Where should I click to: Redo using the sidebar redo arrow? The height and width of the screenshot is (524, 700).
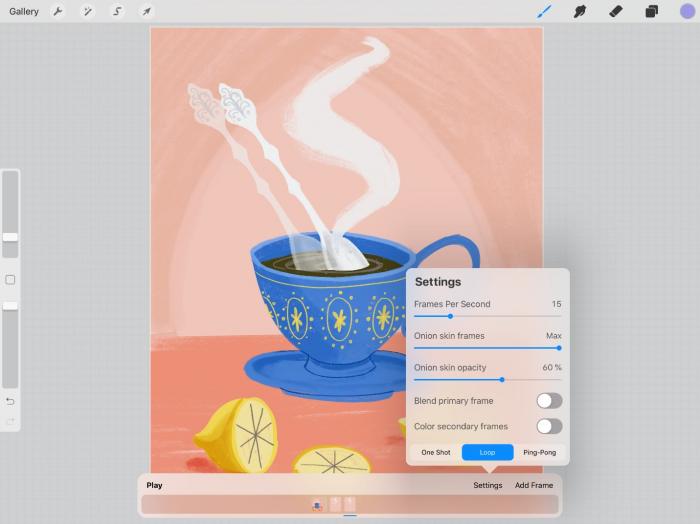10,421
